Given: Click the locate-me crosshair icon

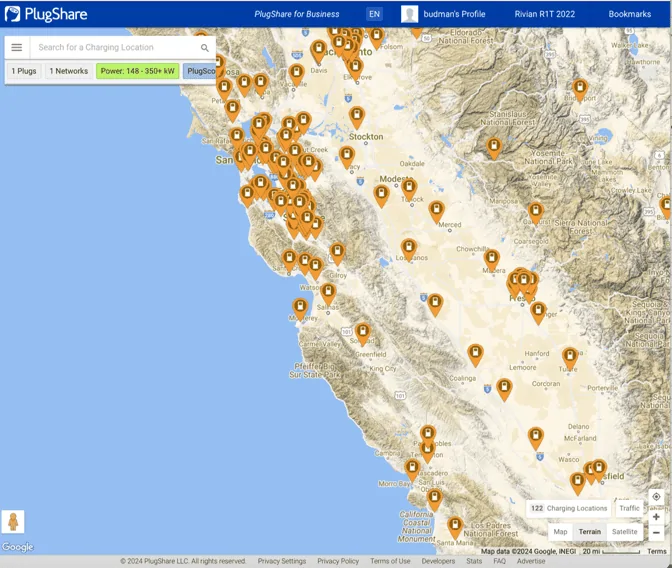Looking at the screenshot, I should click(x=656, y=496).
